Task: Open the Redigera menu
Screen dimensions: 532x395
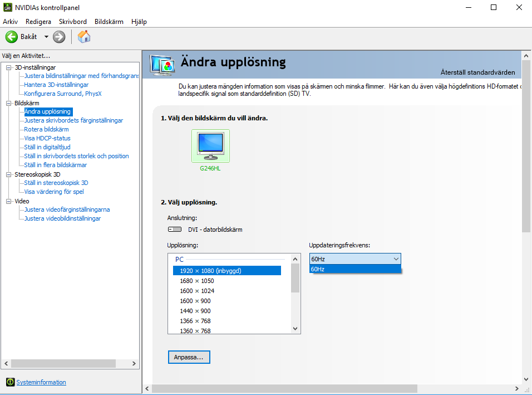Action: tap(38, 21)
